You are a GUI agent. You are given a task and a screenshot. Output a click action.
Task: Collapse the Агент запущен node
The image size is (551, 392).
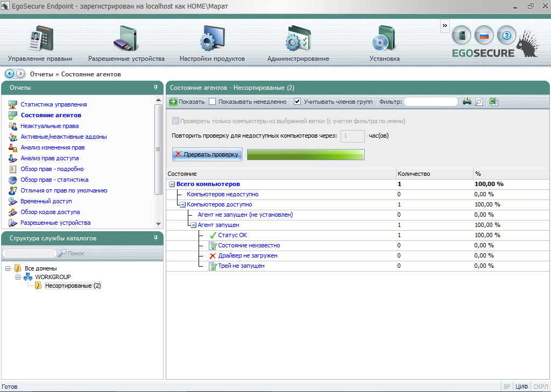[194, 225]
